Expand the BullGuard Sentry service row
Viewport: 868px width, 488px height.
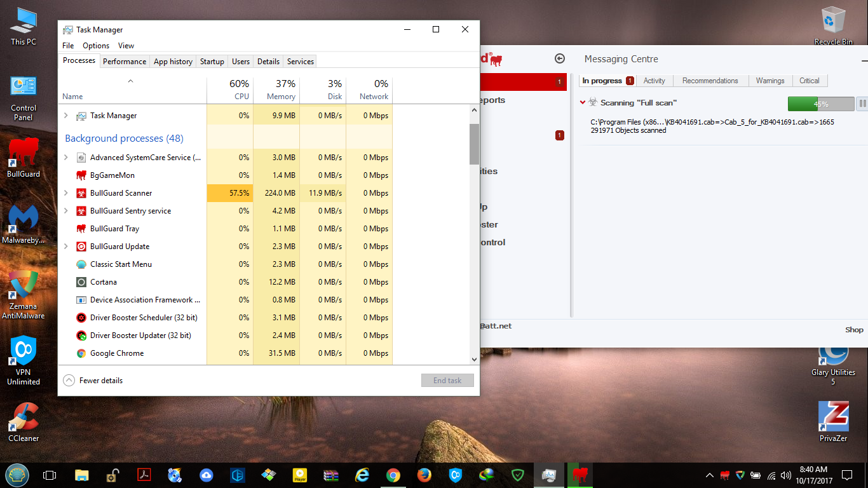click(66, 211)
